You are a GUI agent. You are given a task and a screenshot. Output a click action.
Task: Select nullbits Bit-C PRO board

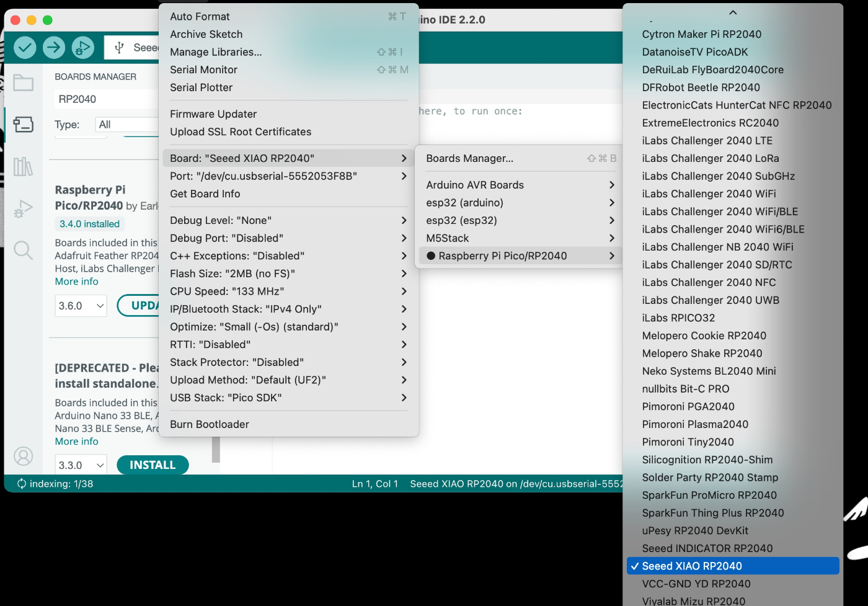[x=733, y=389]
